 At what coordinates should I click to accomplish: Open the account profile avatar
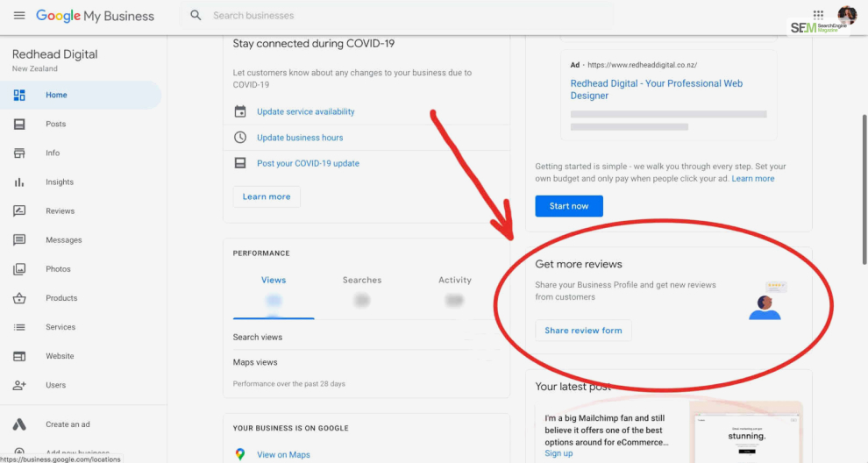[847, 16]
